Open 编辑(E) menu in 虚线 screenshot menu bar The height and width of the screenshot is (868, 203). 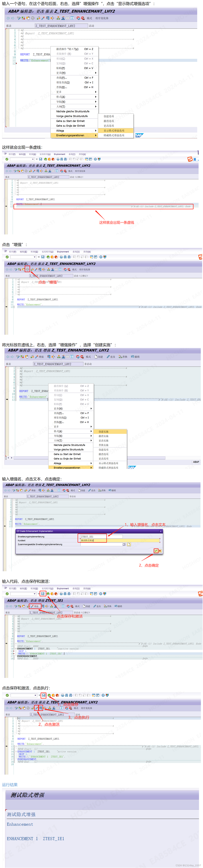tap(22, 154)
